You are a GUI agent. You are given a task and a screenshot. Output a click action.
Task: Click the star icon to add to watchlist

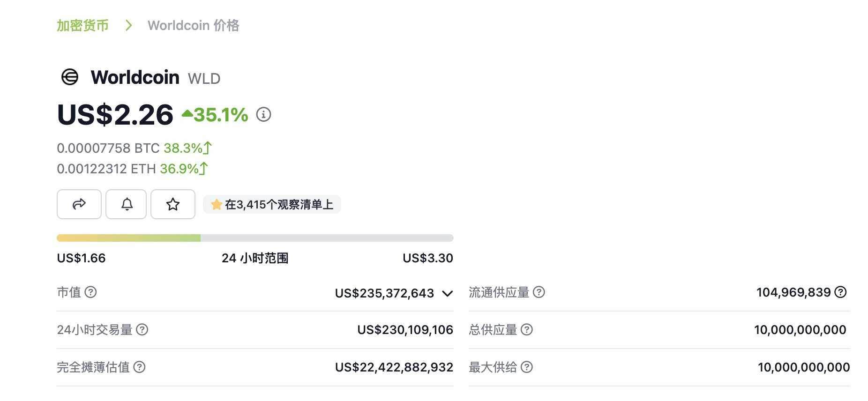(172, 204)
